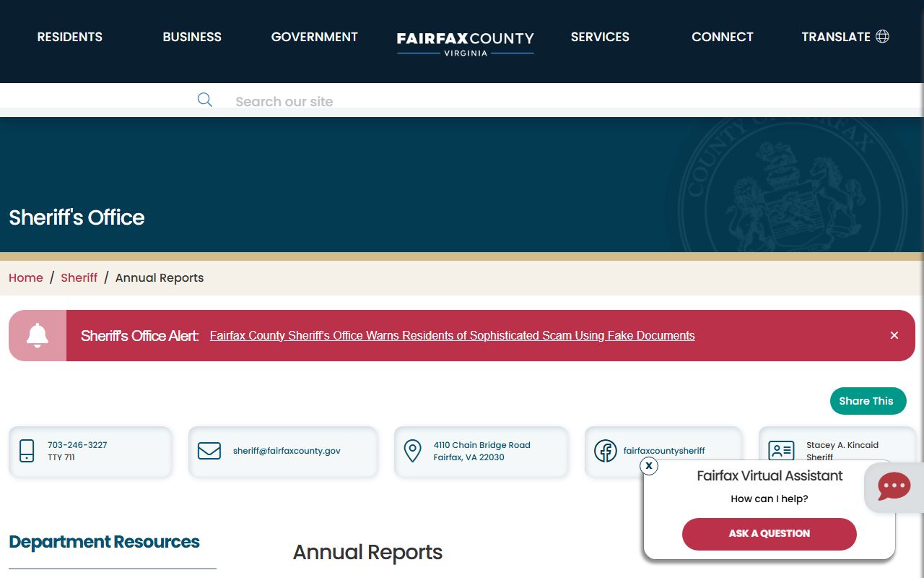Click the Home breadcrumb link
This screenshot has width=924, height=578.
coord(26,278)
